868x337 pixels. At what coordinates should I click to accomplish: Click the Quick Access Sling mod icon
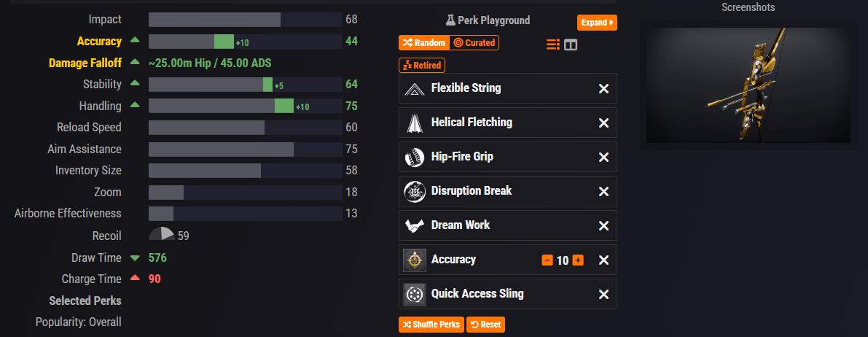415,294
